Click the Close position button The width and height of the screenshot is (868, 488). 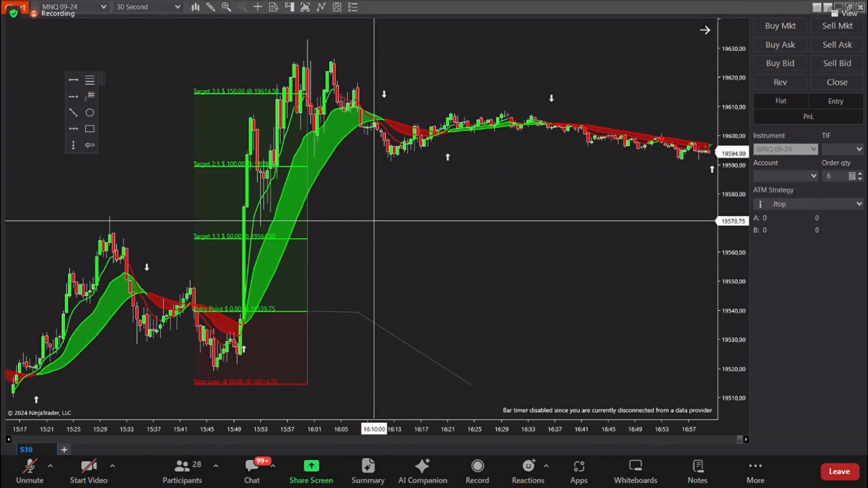click(837, 82)
